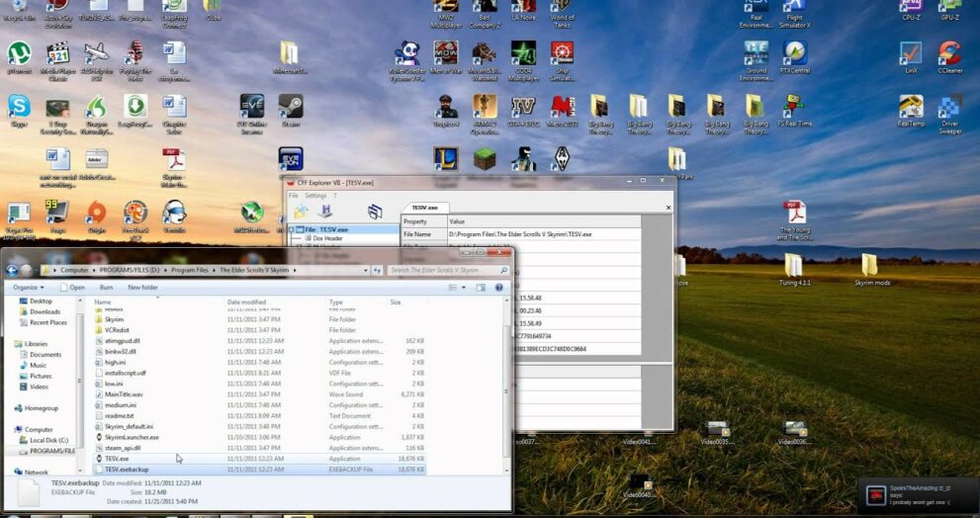Viewport: 980px width, 518px height.
Task: Click the open file icon in CFF Explorer
Action: pos(302,212)
